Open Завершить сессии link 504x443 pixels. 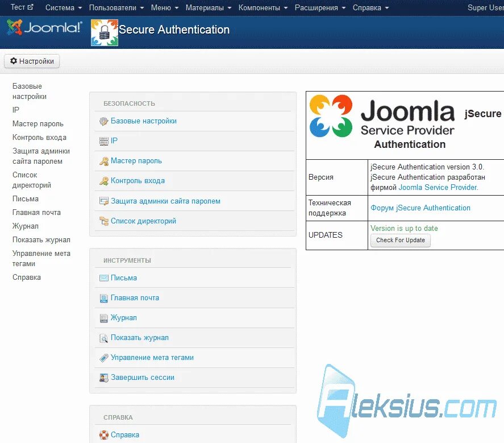click(143, 378)
